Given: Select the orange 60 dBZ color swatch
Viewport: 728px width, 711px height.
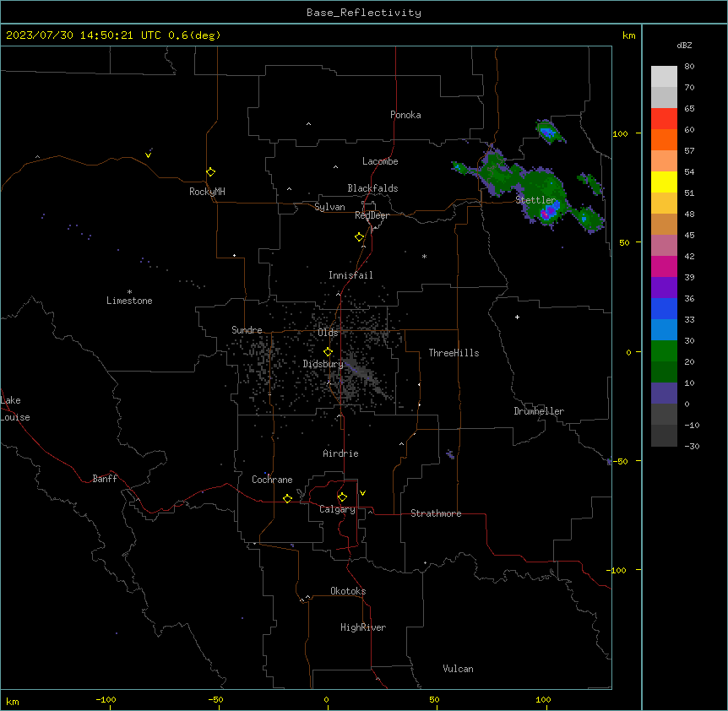Looking at the screenshot, I should 664,139.
